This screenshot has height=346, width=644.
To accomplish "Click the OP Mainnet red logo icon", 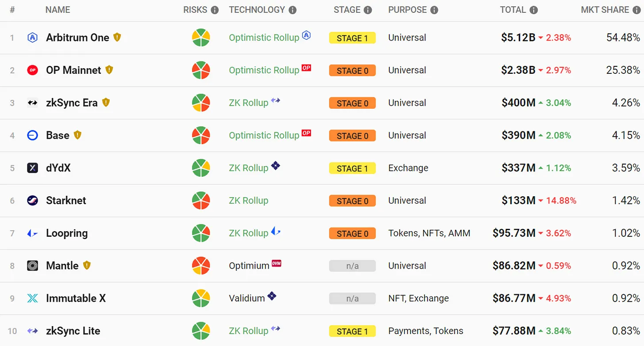I will [x=32, y=70].
